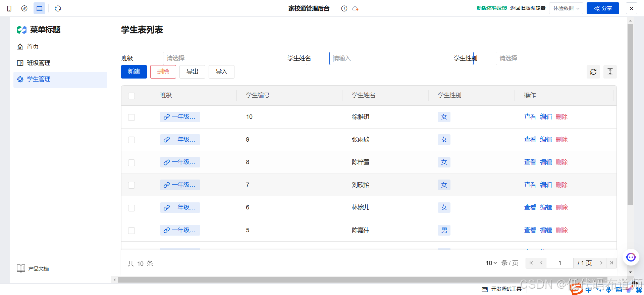The height and width of the screenshot is (295, 644).
Task: Check the row checkbox for 刘欣怡
Action: click(131, 185)
